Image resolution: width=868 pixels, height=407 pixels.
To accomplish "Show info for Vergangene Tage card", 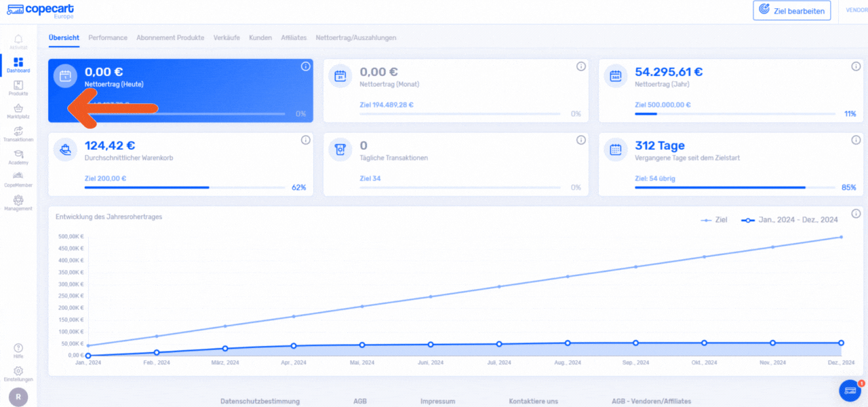I will click(x=856, y=140).
